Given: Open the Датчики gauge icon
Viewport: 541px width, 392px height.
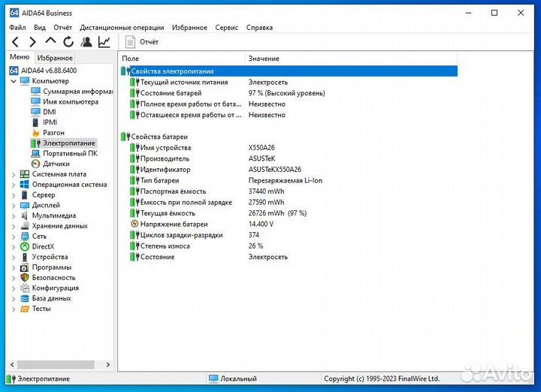Looking at the screenshot, I should (x=35, y=164).
